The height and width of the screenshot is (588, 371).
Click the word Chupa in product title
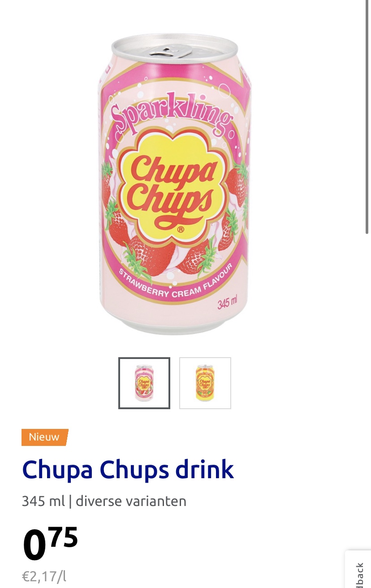[58, 469]
